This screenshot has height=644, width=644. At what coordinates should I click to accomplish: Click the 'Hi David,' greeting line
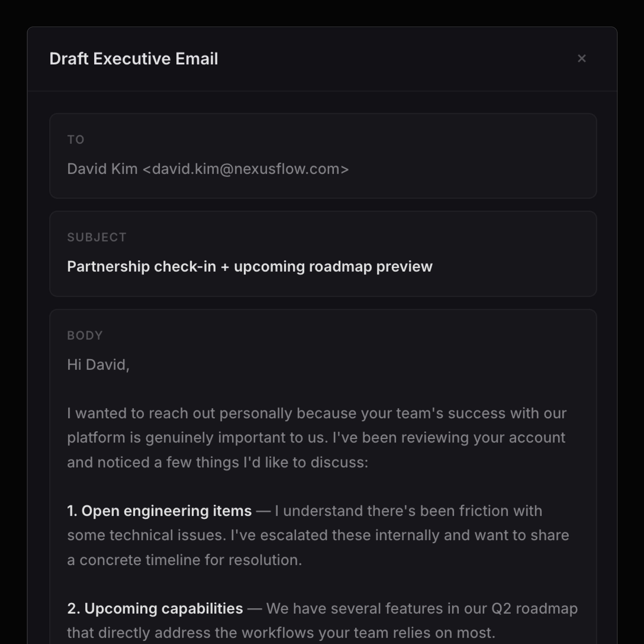coord(98,365)
